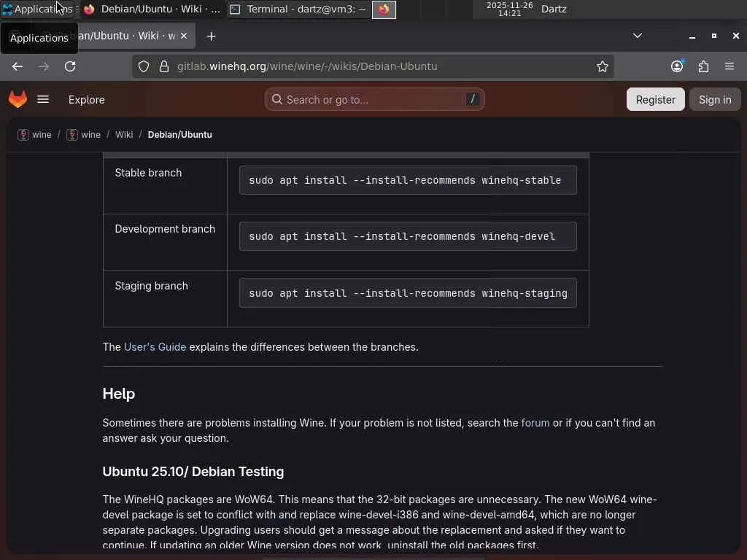Click the clock showing 2025-11-26
The width and height of the screenshot is (747, 560).
pos(509,9)
